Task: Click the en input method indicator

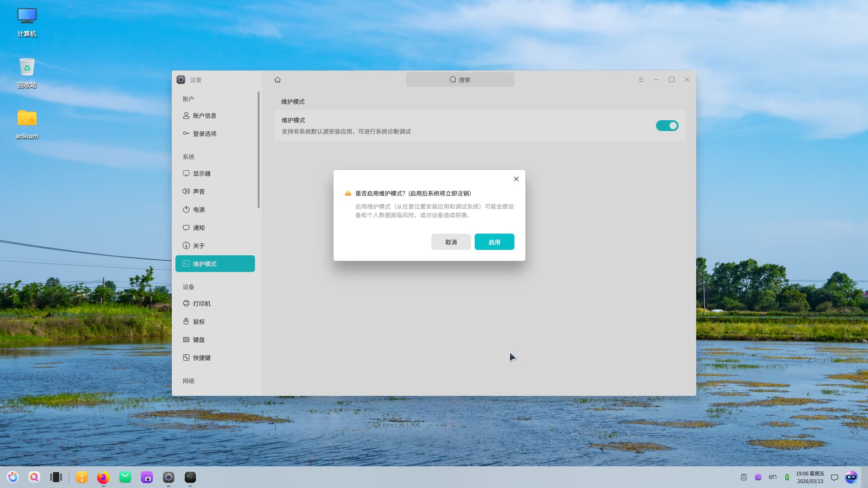Action: (773, 477)
